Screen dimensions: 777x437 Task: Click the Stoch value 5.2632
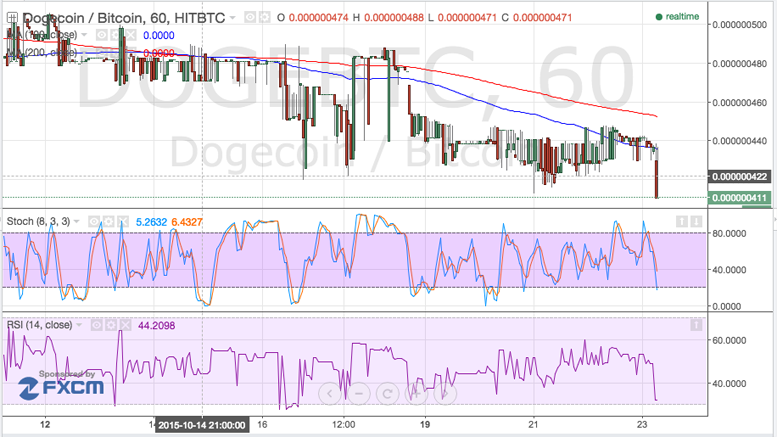point(152,222)
